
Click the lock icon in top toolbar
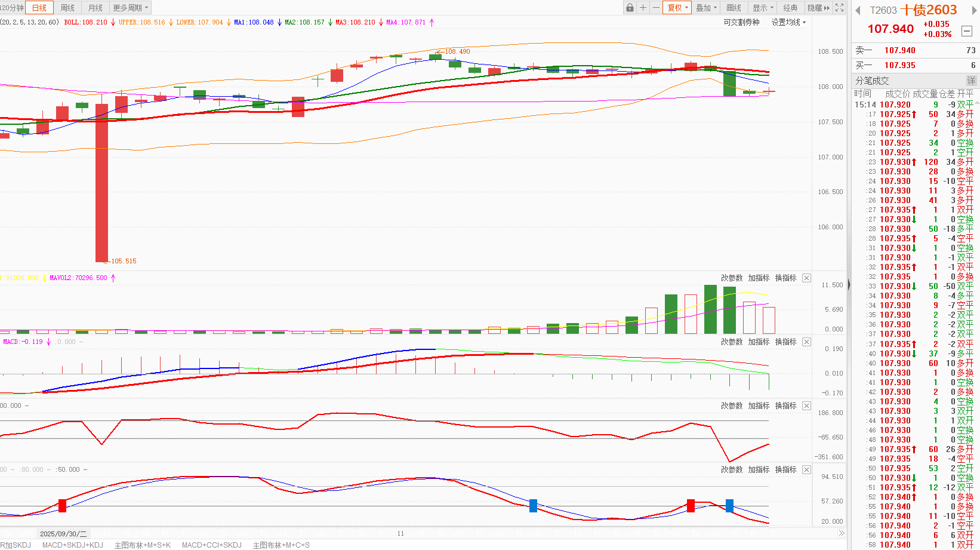[x=630, y=8]
